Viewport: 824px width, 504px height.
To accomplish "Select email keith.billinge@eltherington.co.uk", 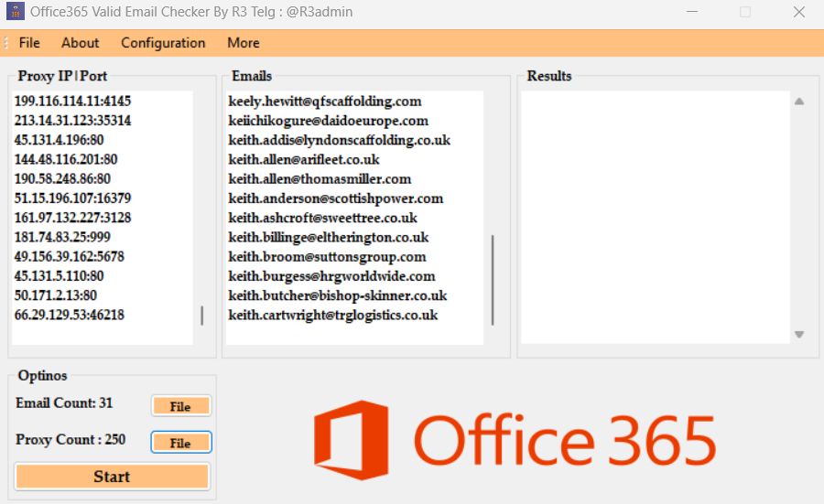I will [x=329, y=237].
